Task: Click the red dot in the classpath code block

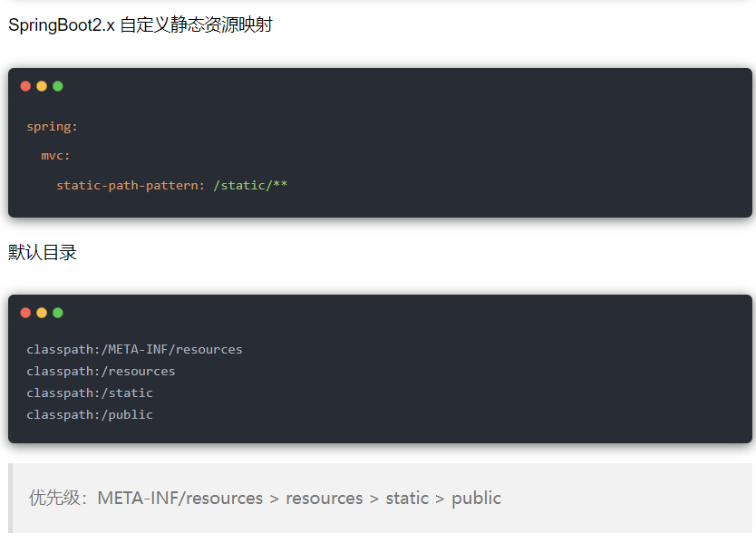Action: (x=25, y=313)
